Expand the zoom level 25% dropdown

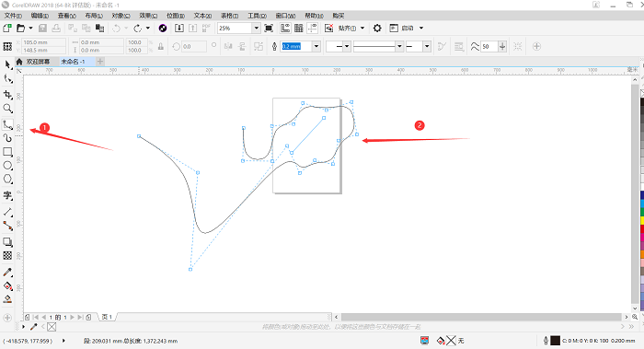[257, 28]
